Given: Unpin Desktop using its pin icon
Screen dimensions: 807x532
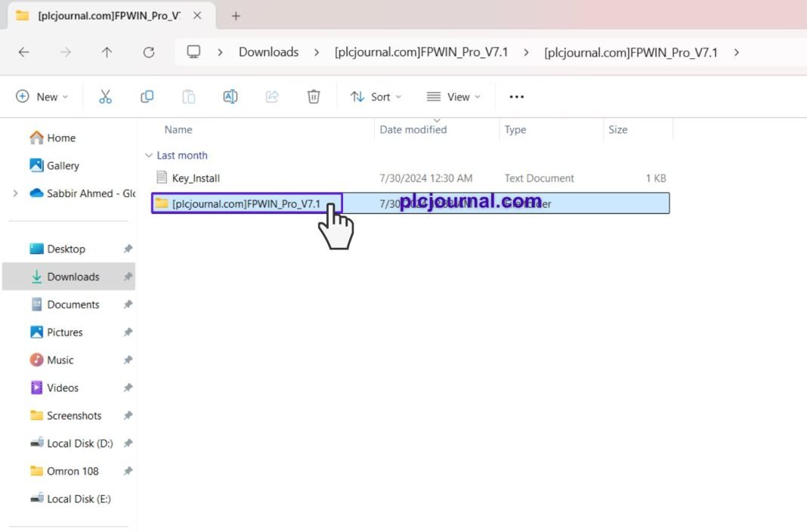Looking at the screenshot, I should pos(128,249).
